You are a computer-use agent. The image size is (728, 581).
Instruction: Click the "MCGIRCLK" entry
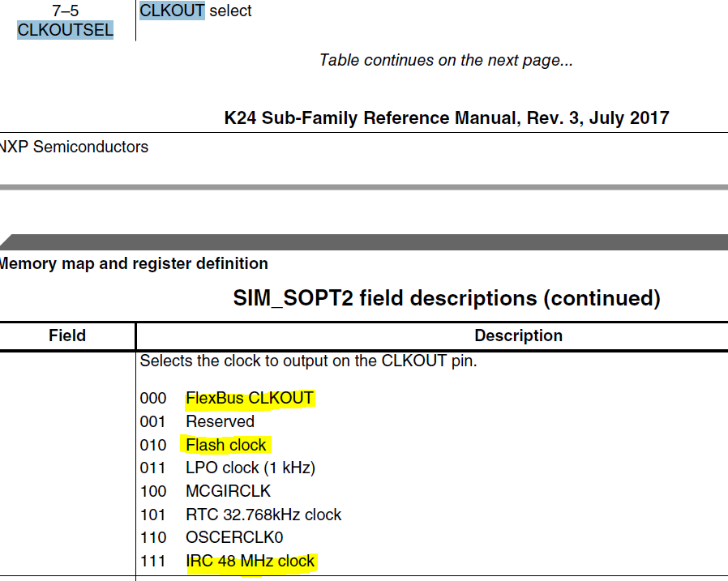pos(228,491)
